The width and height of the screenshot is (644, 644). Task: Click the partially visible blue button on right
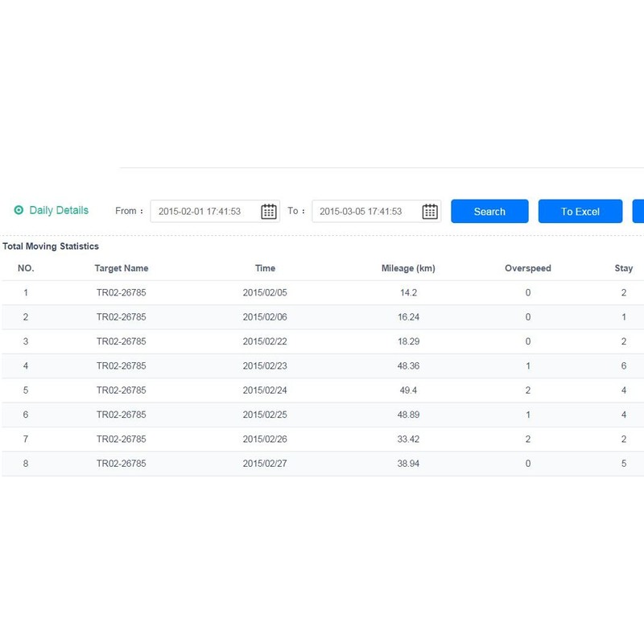click(640, 211)
